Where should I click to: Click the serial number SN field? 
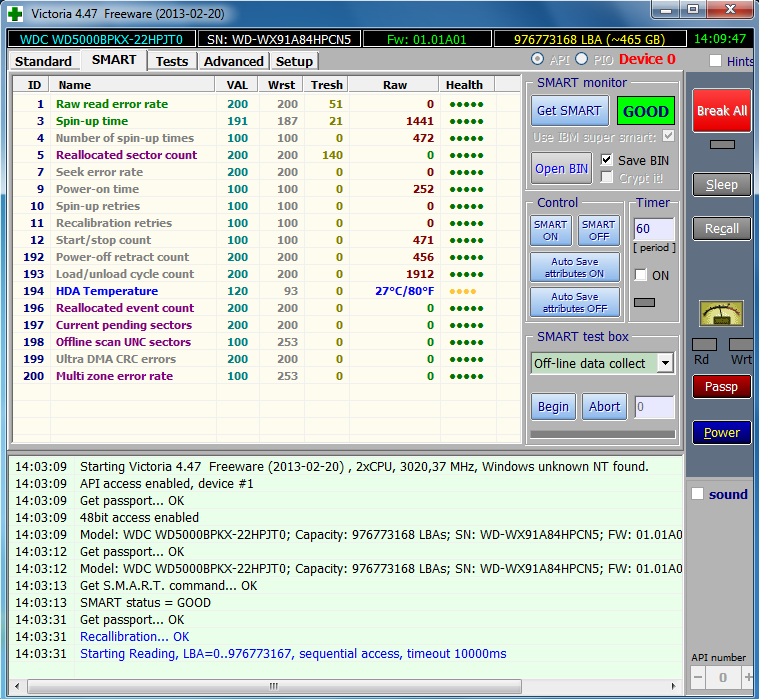click(x=279, y=39)
